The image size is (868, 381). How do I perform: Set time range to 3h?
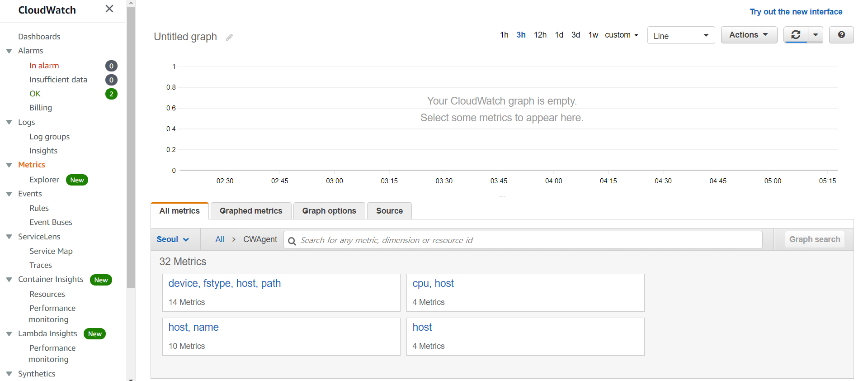coord(521,35)
